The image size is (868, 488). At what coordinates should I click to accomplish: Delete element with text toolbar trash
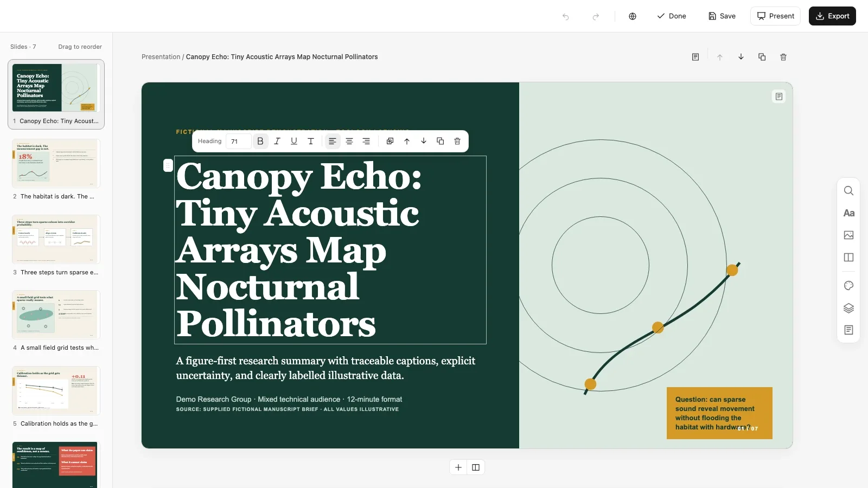[x=457, y=142]
